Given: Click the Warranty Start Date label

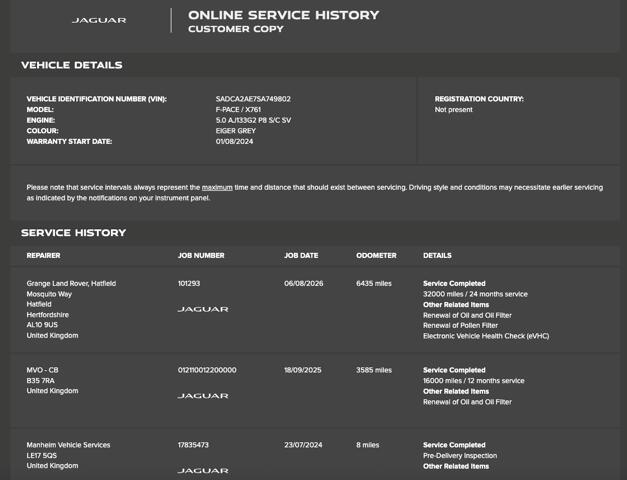Looking at the screenshot, I should pos(69,141).
